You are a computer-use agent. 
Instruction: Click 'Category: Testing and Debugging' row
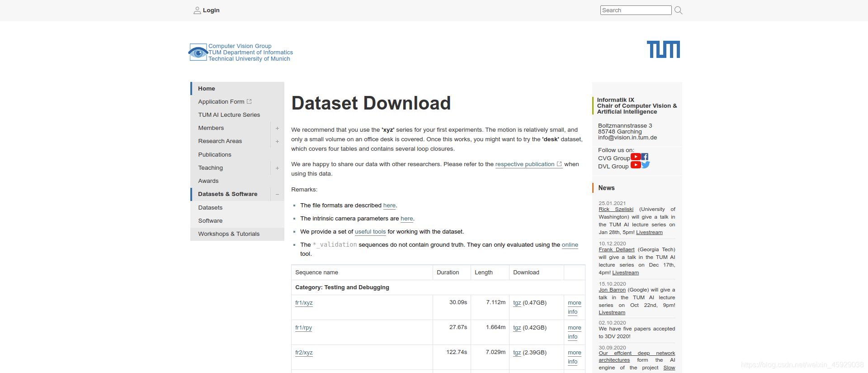click(438, 287)
